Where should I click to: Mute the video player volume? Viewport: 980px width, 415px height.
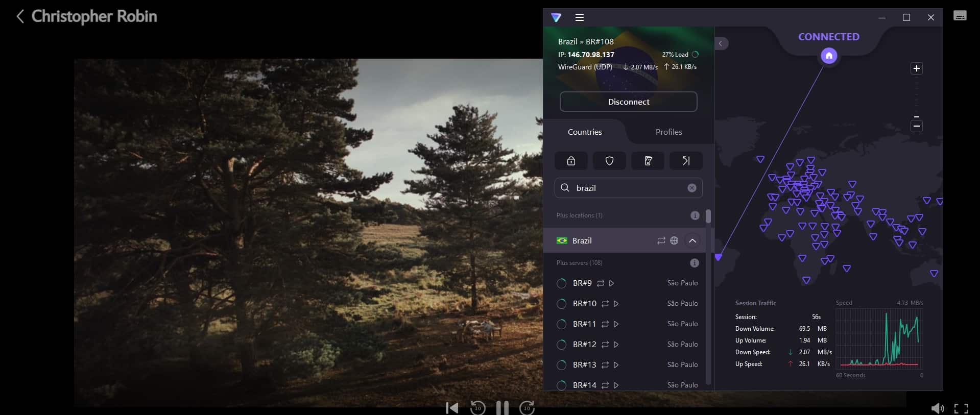point(938,408)
